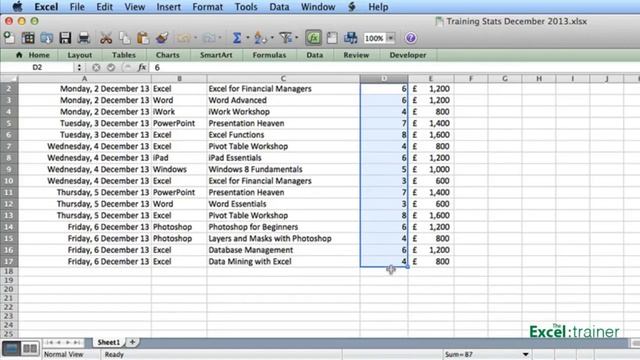Open Excel Help purple question icon
This screenshot has width=640, height=360.
point(411,38)
